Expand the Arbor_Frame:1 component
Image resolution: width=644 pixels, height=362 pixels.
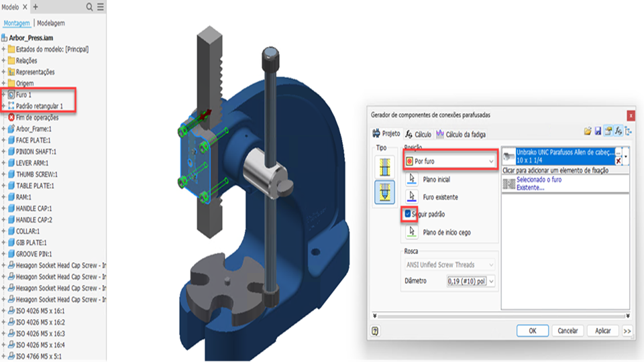coord(3,129)
